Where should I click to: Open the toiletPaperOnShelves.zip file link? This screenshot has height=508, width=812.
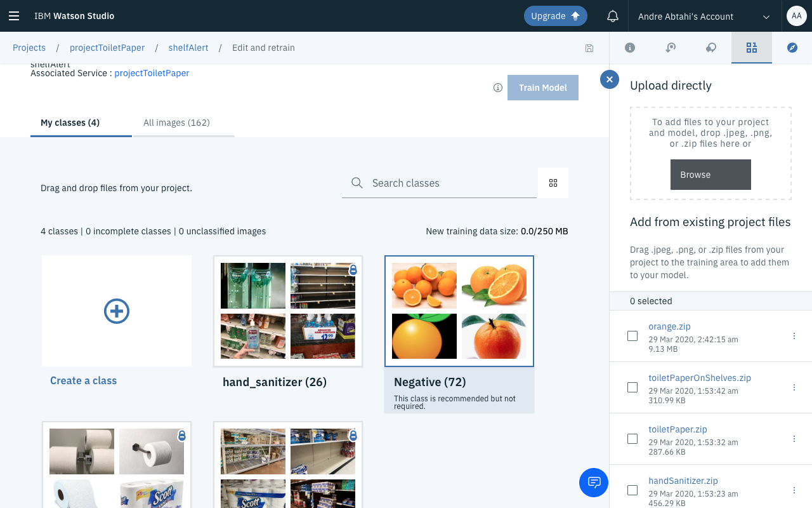700,378
